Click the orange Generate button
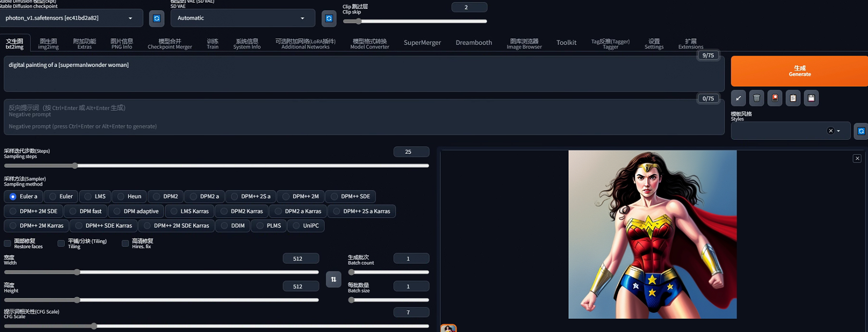 [x=799, y=71]
